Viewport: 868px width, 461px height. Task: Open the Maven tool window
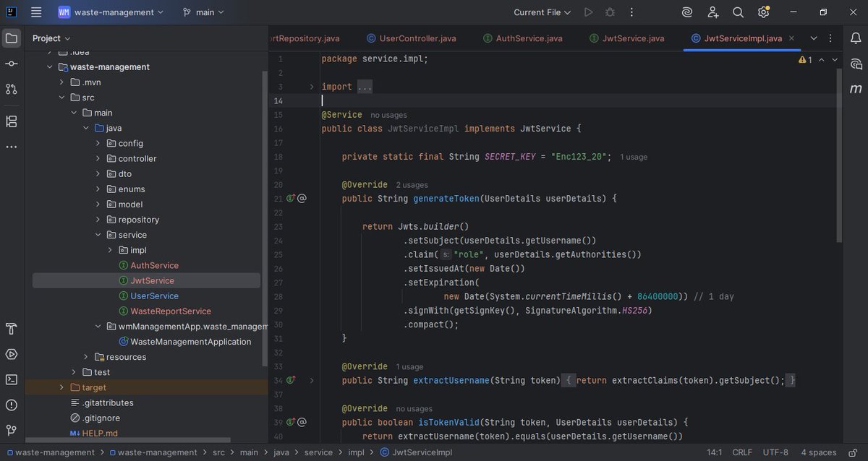[856, 89]
